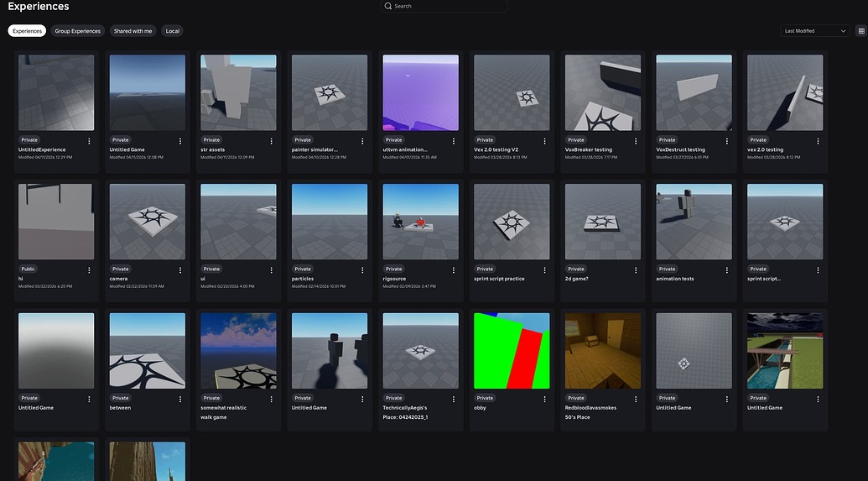Viewport: 868px width, 481px height.
Task: Open three-dot menu for painter simulator card
Action: (362, 141)
